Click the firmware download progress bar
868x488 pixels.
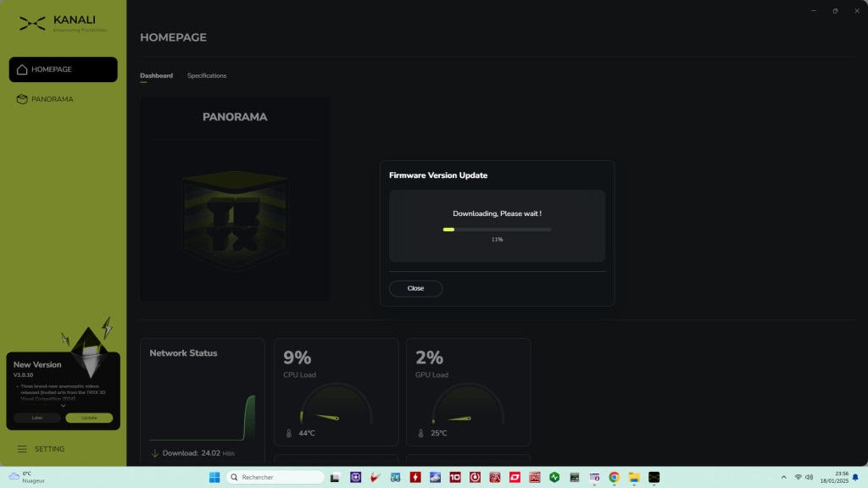pyautogui.click(x=497, y=229)
